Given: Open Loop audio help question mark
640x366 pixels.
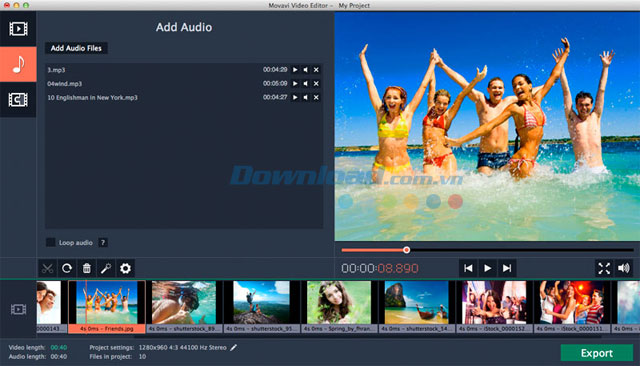Looking at the screenshot, I should (x=103, y=242).
